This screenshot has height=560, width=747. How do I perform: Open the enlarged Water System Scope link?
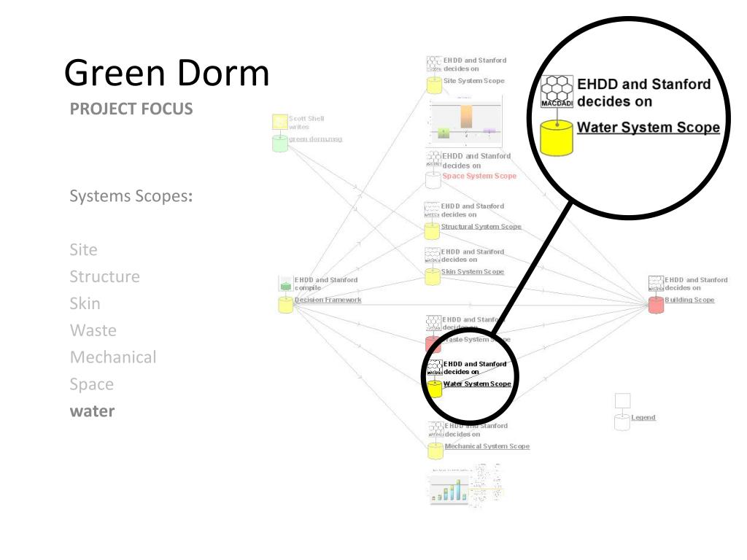(x=648, y=128)
